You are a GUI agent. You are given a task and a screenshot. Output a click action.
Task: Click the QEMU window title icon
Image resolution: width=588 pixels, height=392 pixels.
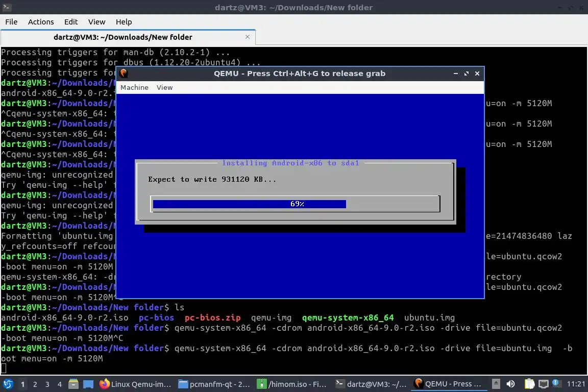tap(124, 73)
